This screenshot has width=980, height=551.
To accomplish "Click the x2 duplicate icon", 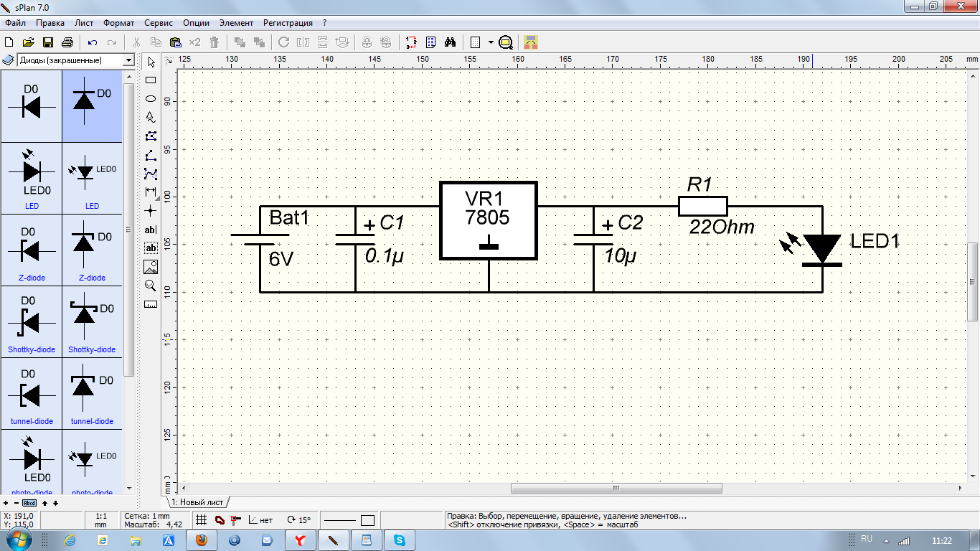I will click(194, 42).
